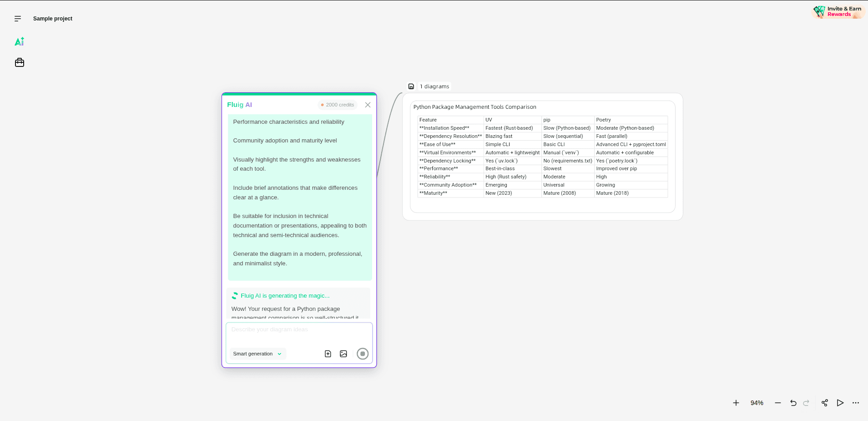The width and height of the screenshot is (868, 421).
Task: Select the Feature header cell
Action: click(x=450, y=120)
